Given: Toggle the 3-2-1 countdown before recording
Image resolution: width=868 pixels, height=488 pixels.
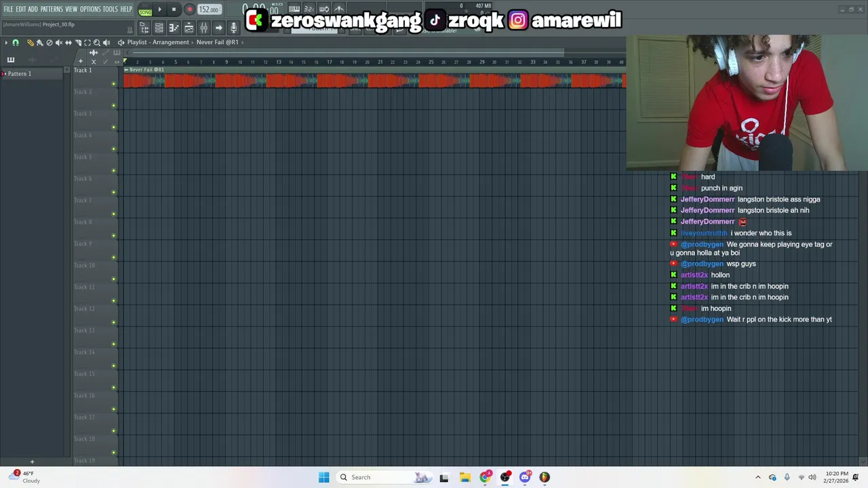Looking at the screenshot, I should pos(309,9).
